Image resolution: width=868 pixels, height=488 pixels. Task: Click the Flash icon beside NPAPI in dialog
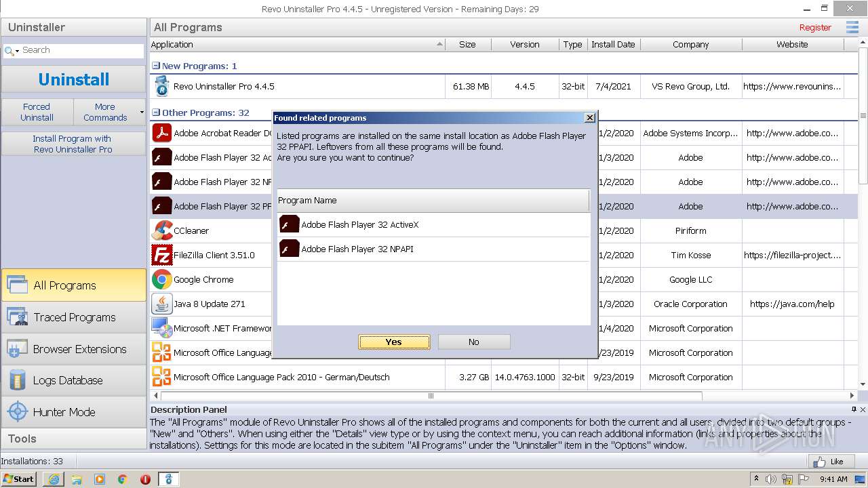point(290,249)
